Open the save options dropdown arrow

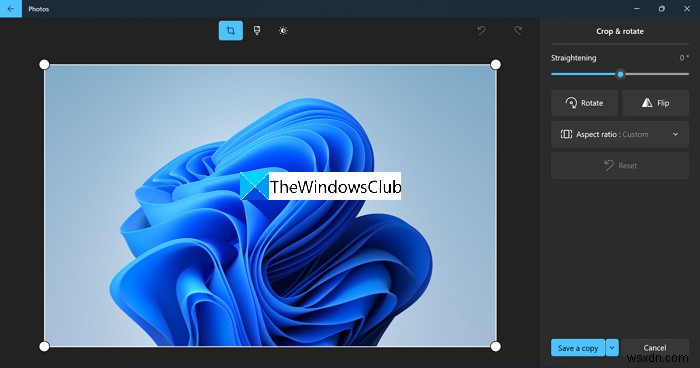[x=612, y=348]
